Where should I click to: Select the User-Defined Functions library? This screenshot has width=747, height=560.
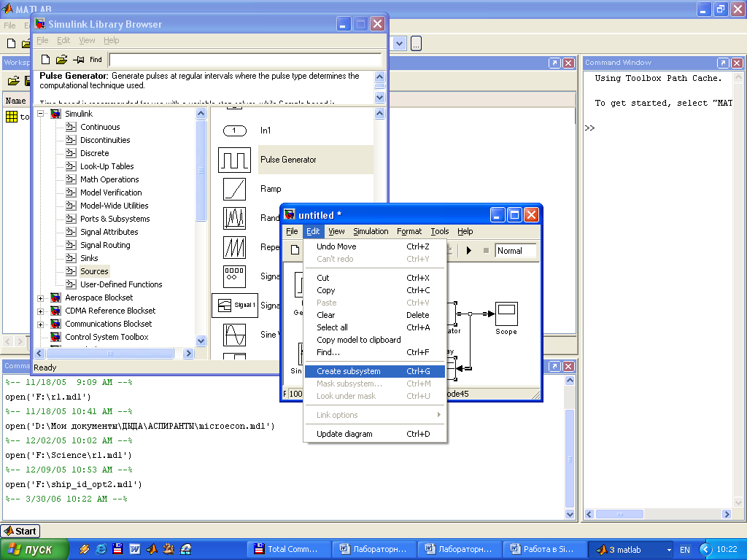click(121, 284)
